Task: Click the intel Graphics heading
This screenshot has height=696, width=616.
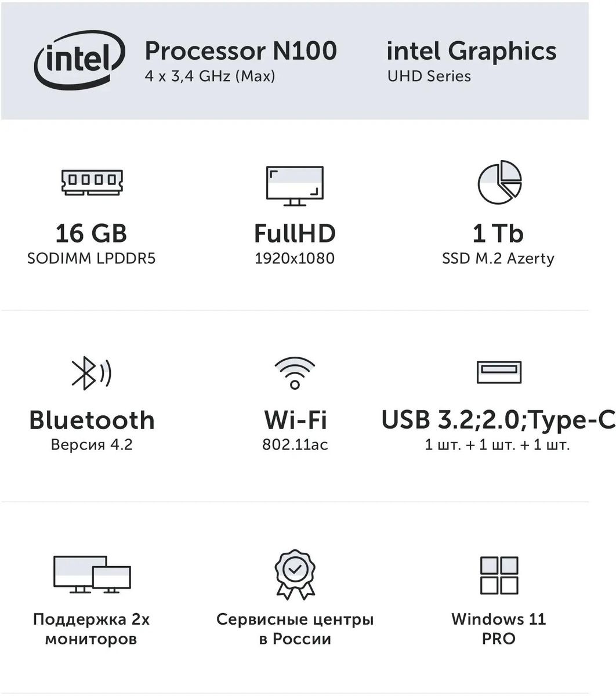Action: [x=471, y=51]
